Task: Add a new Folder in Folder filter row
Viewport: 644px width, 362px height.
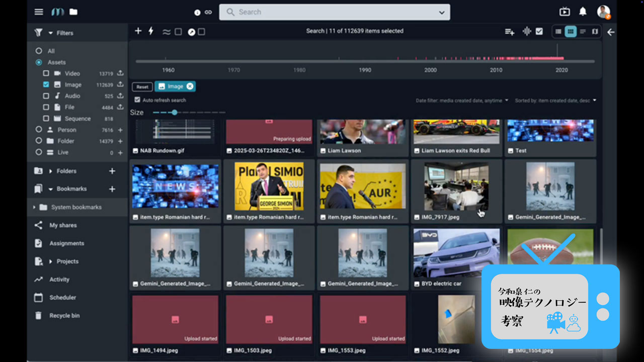Action: click(120, 141)
